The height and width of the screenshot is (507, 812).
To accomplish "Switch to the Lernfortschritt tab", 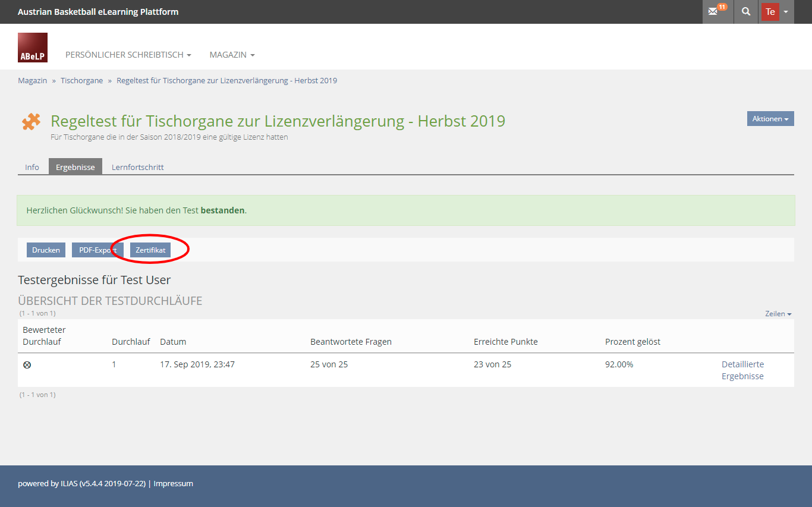I will click(137, 167).
